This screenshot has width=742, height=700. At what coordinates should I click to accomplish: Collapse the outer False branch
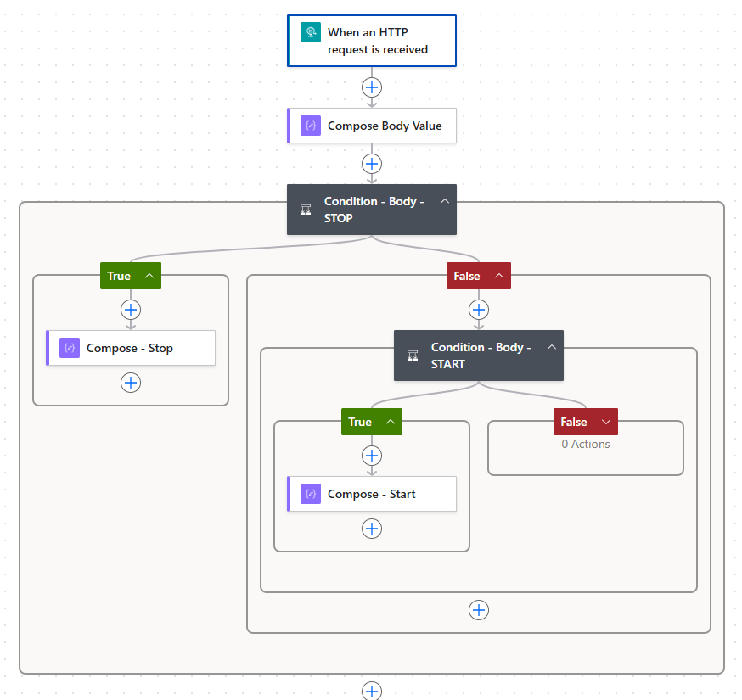(498, 276)
